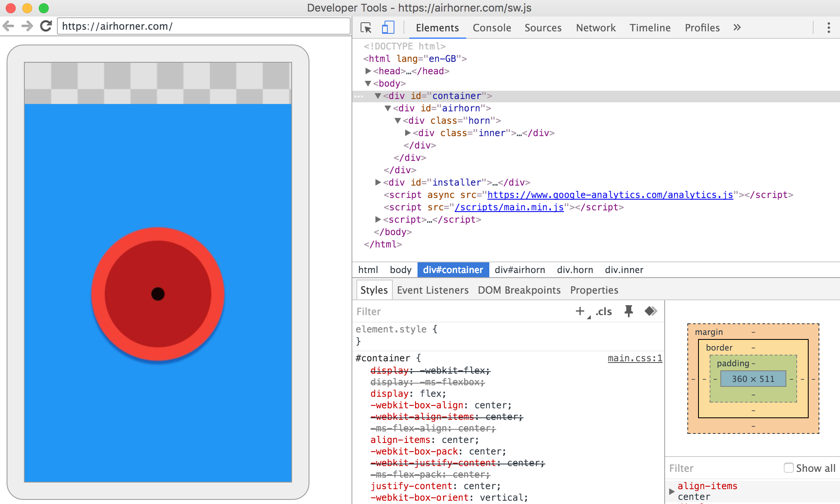Click the margin label in box model
The height and width of the screenshot is (504, 840).
pyautogui.click(x=708, y=332)
